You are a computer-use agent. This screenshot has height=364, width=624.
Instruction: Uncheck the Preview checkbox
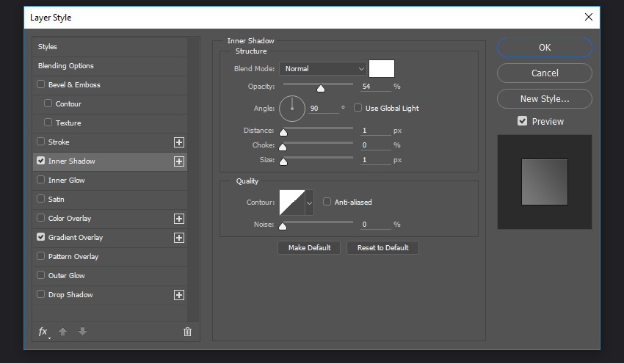pyautogui.click(x=522, y=121)
